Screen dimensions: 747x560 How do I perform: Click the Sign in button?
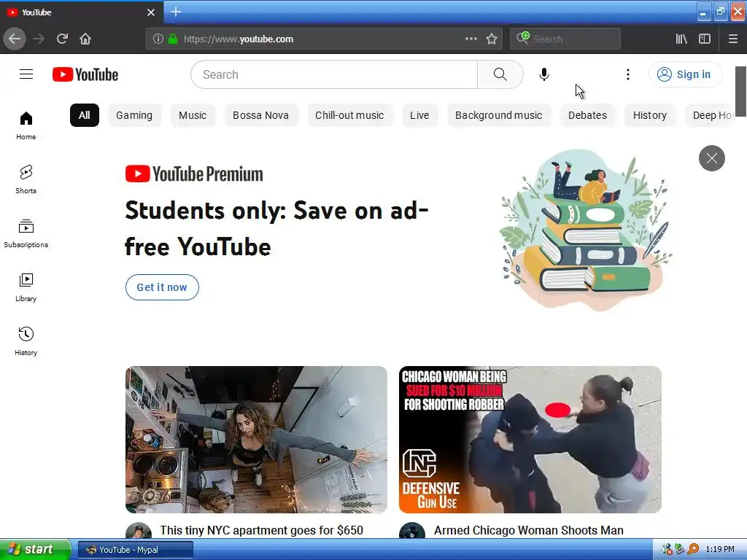coord(685,74)
